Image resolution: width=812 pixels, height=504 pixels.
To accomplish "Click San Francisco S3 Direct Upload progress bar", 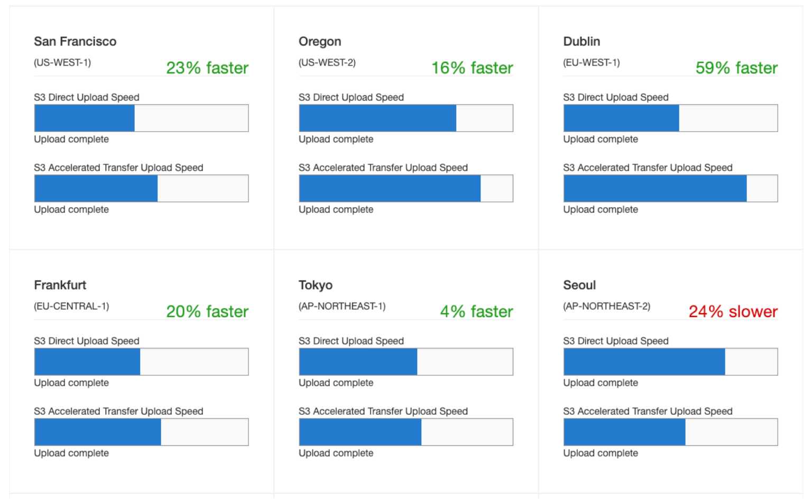I will tap(141, 118).
